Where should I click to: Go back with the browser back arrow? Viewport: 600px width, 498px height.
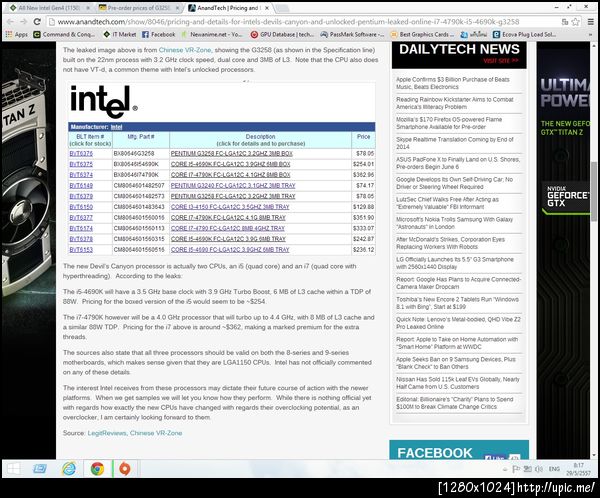pyautogui.click(x=10, y=22)
